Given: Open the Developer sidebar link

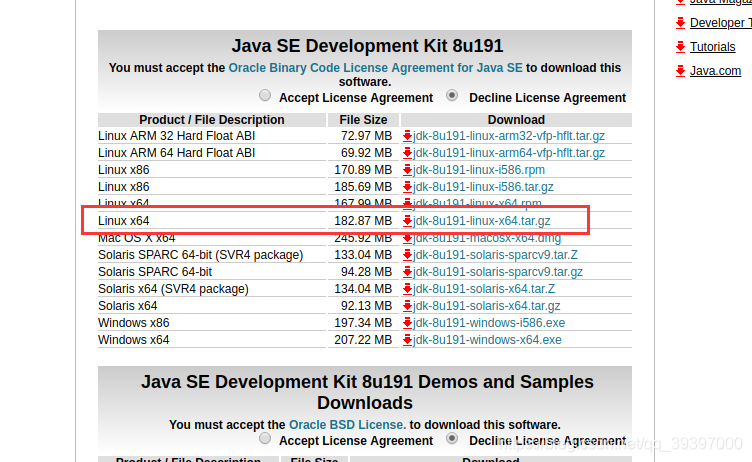Looking at the screenshot, I should pos(720,23).
